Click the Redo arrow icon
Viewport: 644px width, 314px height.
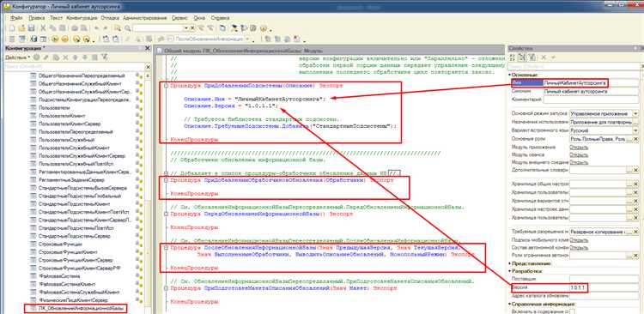(x=106, y=28)
